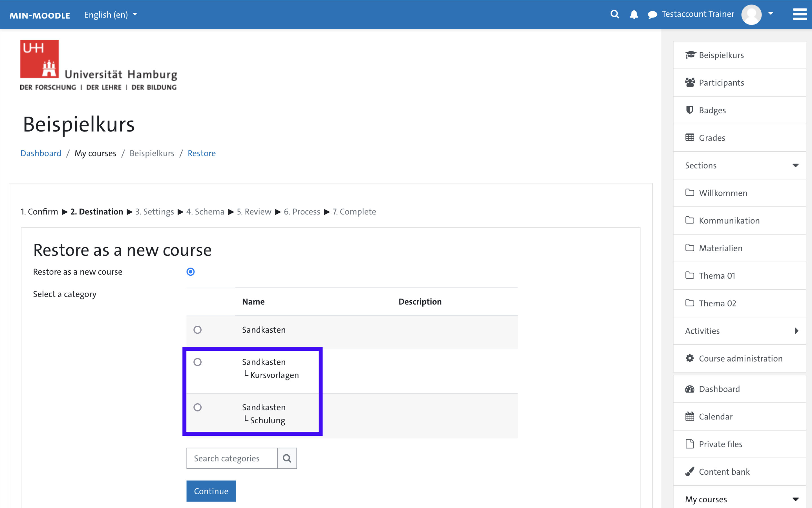Select the Sandkasten Kursvorlagen category radio
Screen dimensions: 812x508
198,362
